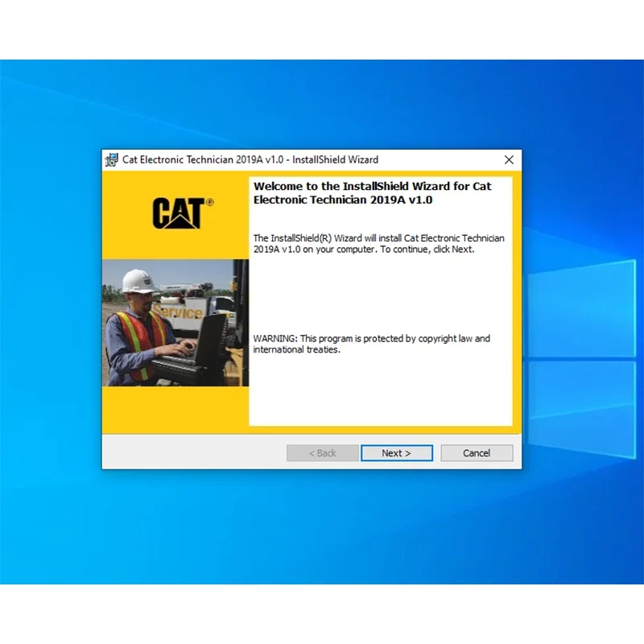The width and height of the screenshot is (644, 644).
Task: Click the yellow banner area below the photo
Action: pyautogui.click(x=175, y=410)
